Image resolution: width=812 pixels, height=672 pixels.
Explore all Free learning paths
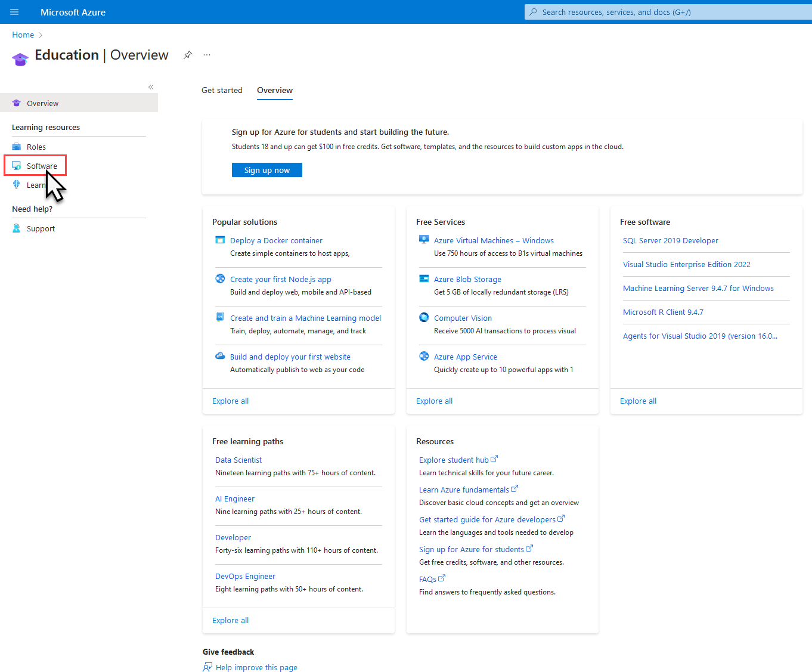231,621
